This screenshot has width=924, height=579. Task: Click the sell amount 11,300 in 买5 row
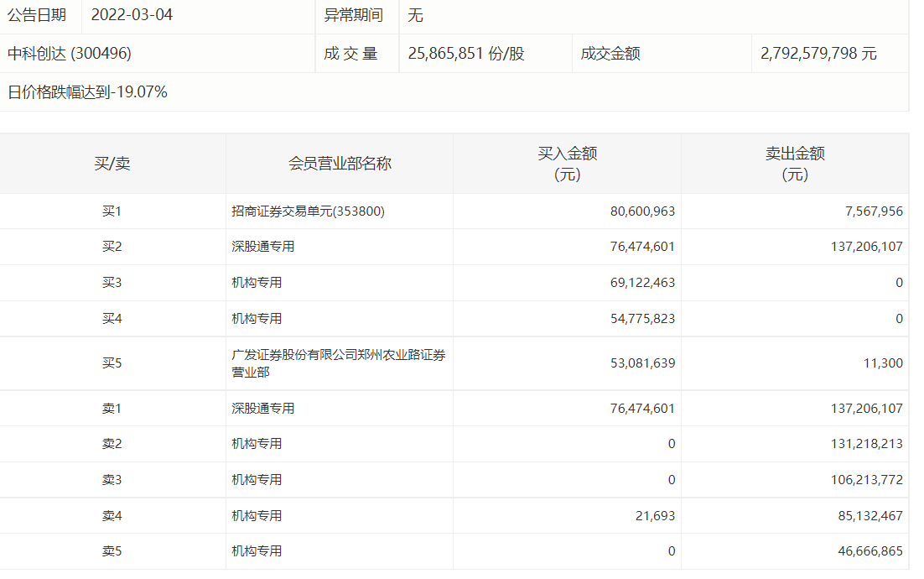pyautogui.click(x=883, y=363)
